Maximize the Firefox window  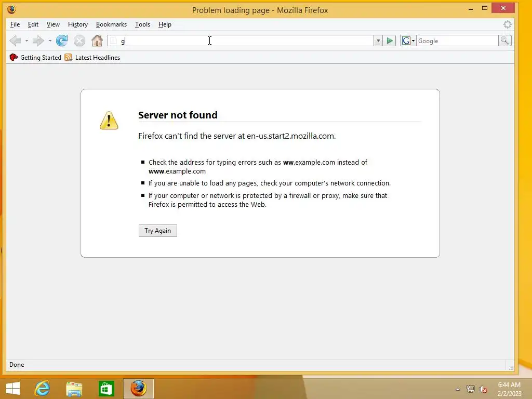[485, 8]
